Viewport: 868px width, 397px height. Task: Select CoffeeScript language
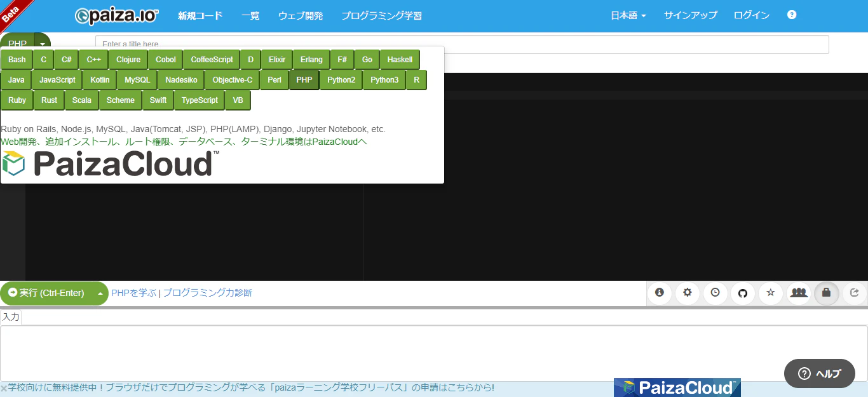(x=212, y=60)
